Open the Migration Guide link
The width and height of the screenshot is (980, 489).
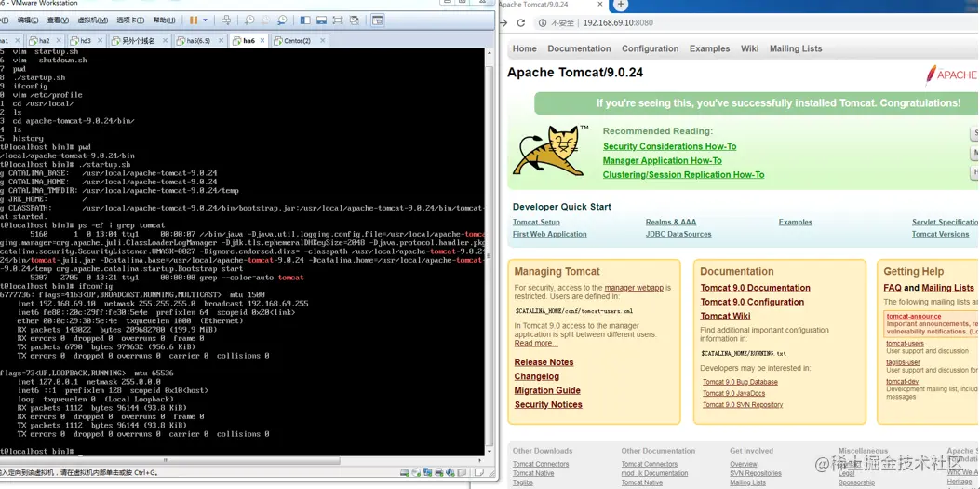click(547, 390)
